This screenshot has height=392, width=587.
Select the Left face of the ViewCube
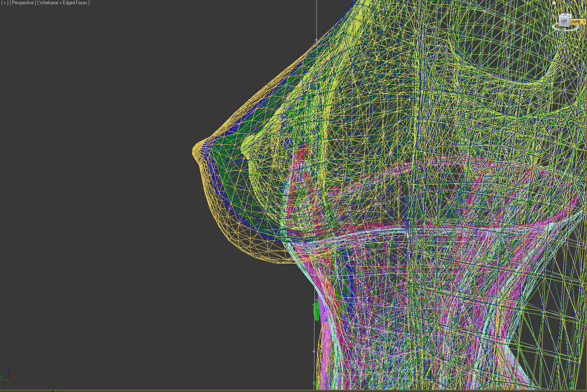coord(564,21)
